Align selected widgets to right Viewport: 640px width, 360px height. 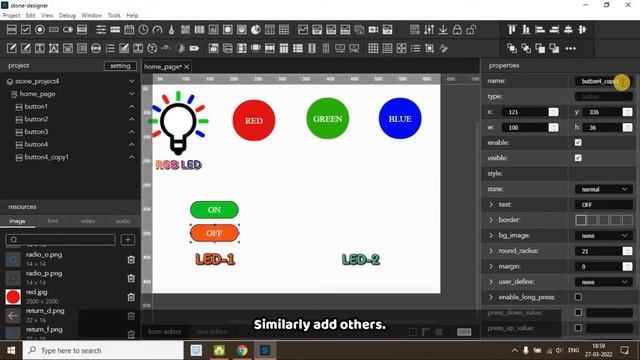(554, 29)
